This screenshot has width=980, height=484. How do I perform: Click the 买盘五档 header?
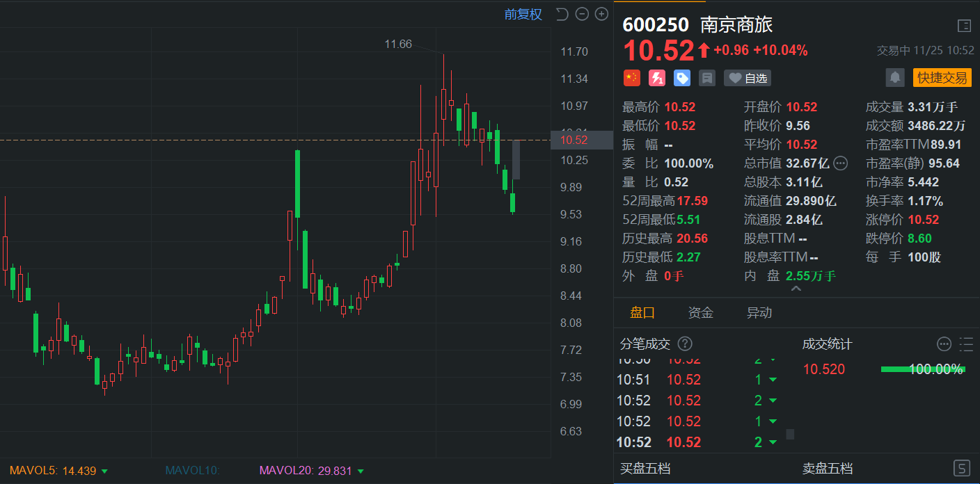point(645,469)
